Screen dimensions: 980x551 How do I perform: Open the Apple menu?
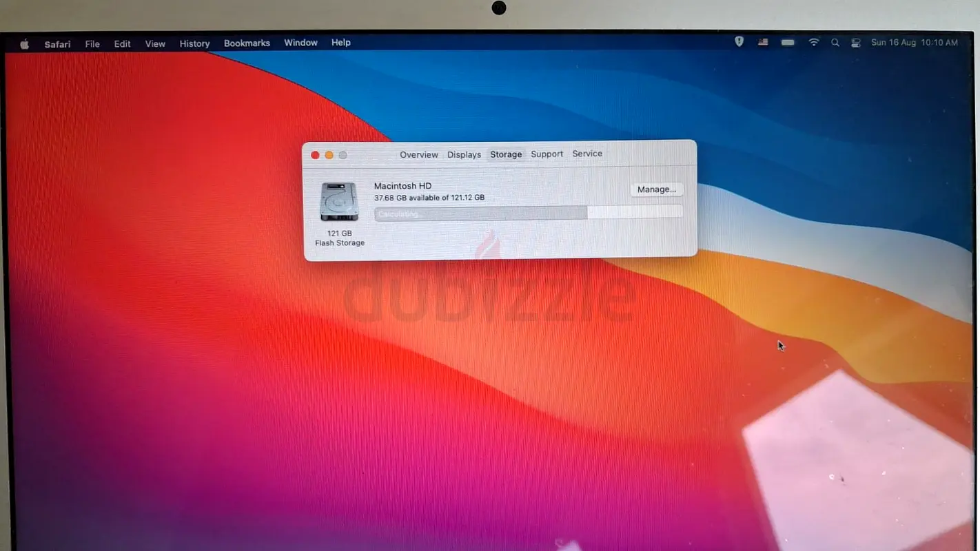(25, 44)
